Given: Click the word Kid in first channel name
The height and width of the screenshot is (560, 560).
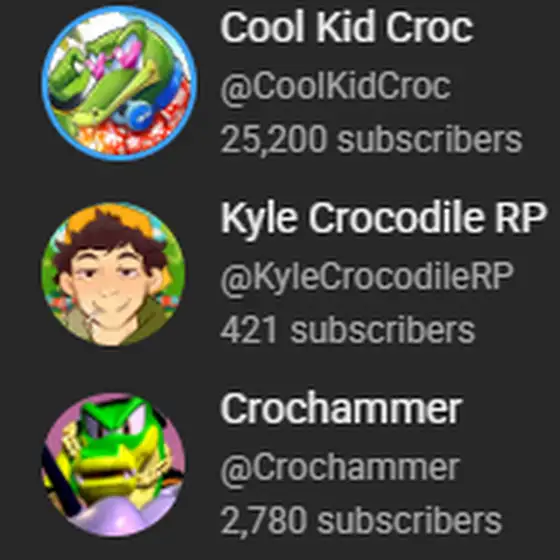Looking at the screenshot, I should [x=345, y=27].
